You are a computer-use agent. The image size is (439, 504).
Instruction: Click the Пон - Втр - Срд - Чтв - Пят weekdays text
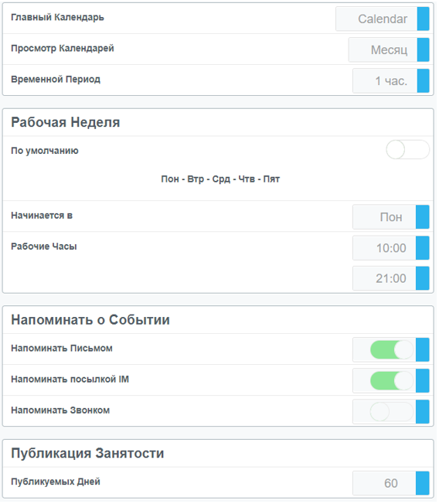(x=220, y=179)
